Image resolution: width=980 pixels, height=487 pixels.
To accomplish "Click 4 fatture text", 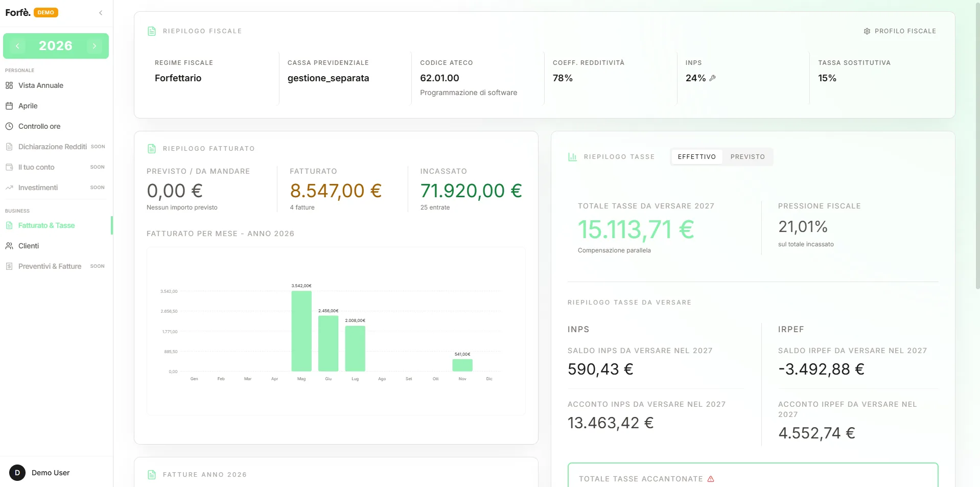I will coord(302,207).
